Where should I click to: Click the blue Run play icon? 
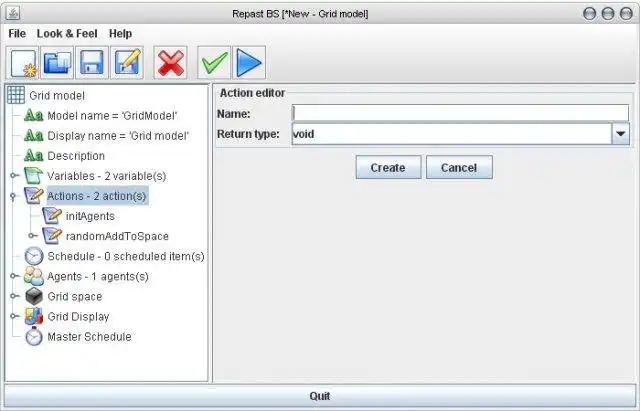[x=249, y=62]
